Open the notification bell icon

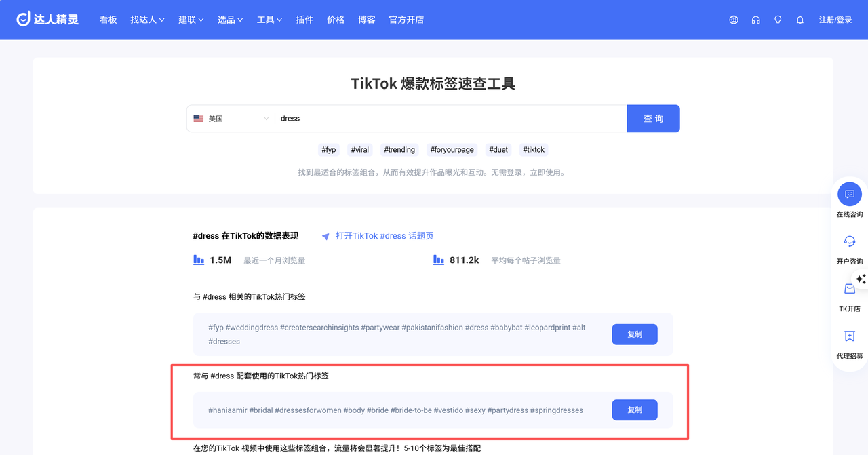tap(800, 20)
